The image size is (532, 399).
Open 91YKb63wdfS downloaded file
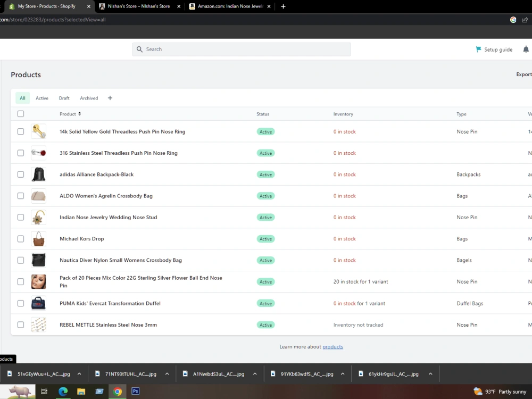pos(307,374)
